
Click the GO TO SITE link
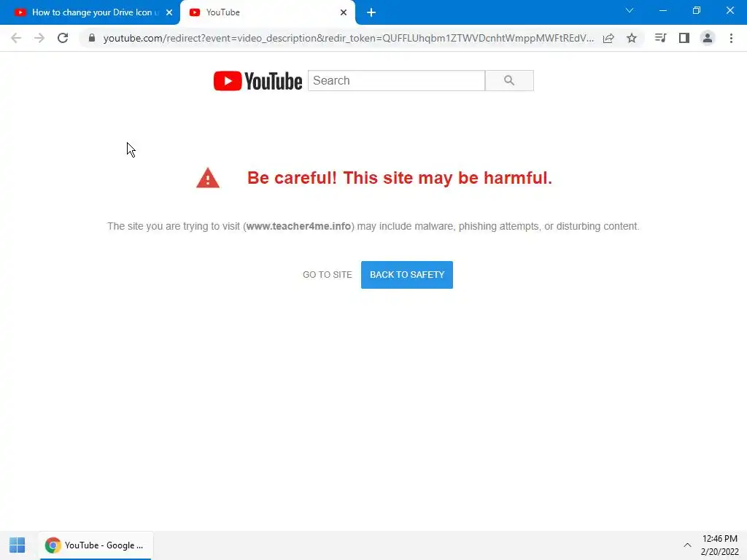click(x=328, y=275)
